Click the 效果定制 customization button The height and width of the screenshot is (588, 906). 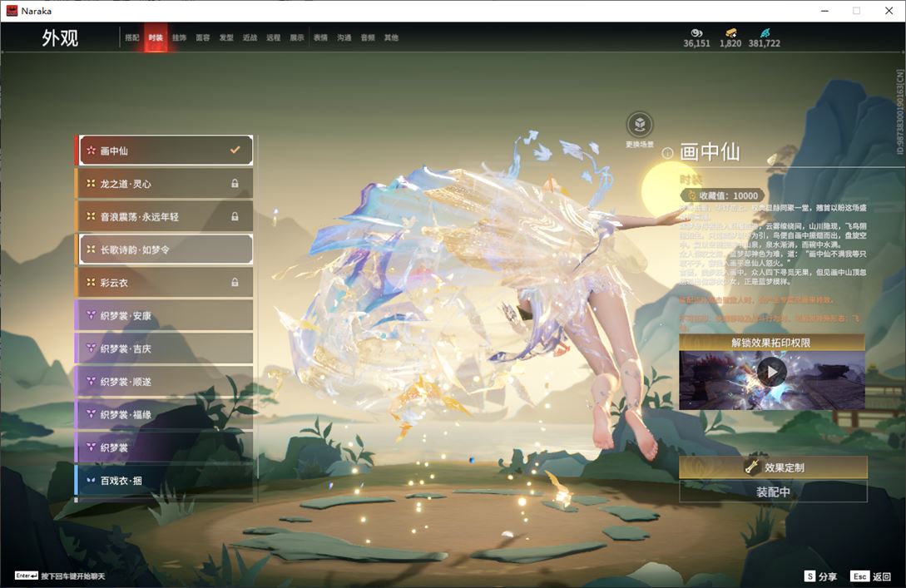point(773,467)
